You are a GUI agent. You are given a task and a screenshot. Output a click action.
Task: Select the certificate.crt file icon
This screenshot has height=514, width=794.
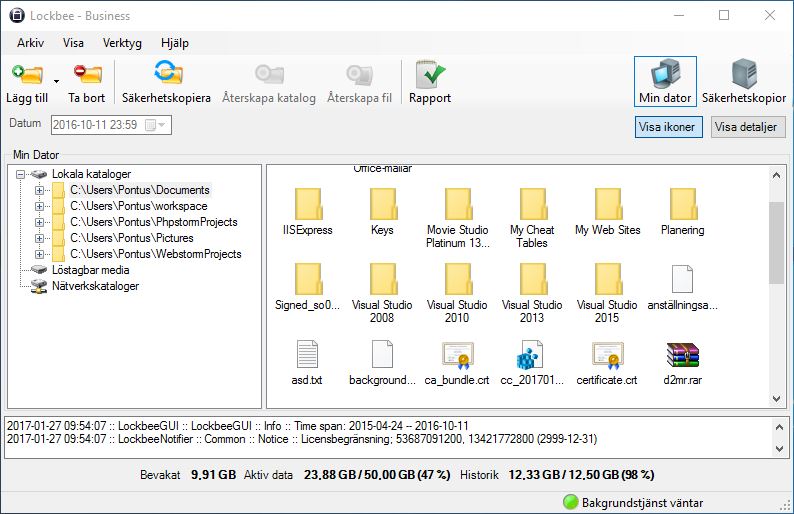coord(608,354)
